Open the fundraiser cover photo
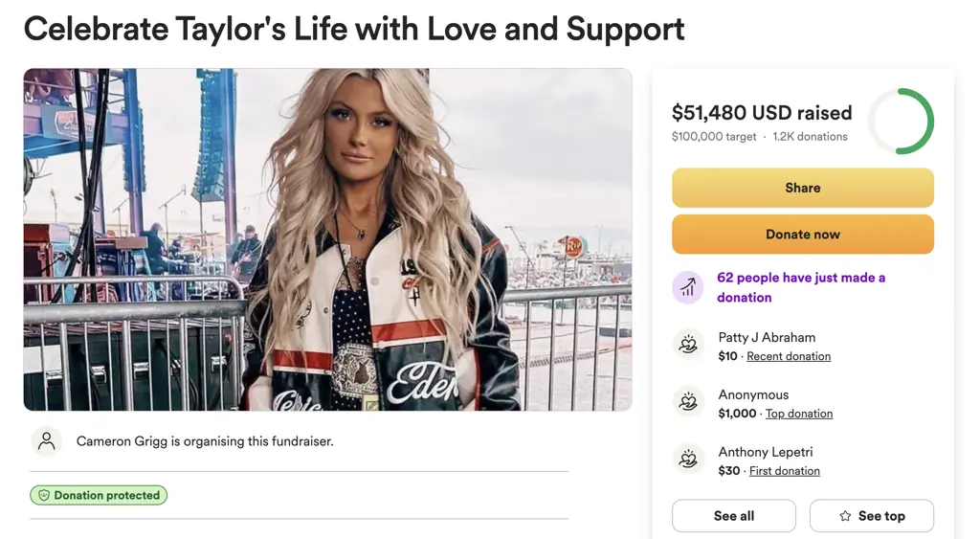The width and height of the screenshot is (980, 539). [x=327, y=239]
